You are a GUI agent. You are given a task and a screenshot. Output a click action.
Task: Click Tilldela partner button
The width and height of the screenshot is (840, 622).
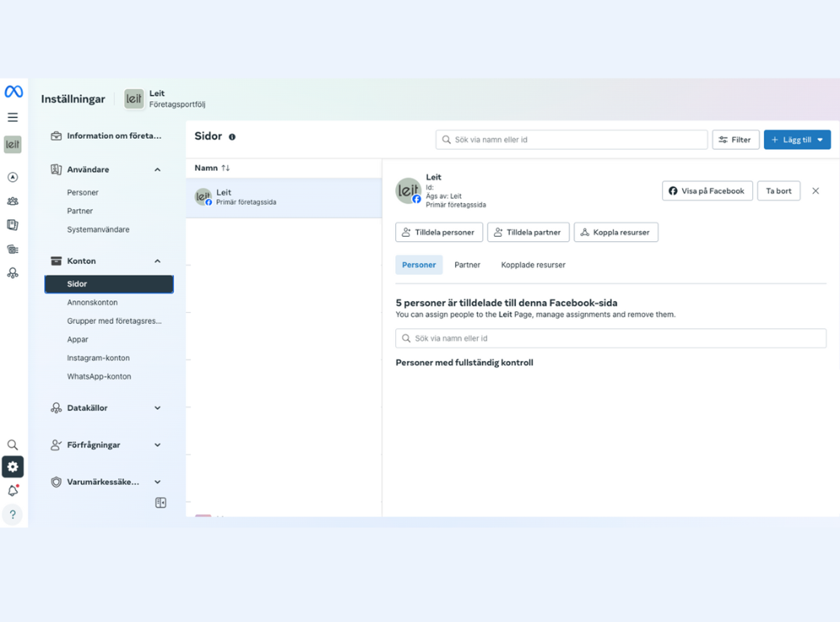pos(528,232)
